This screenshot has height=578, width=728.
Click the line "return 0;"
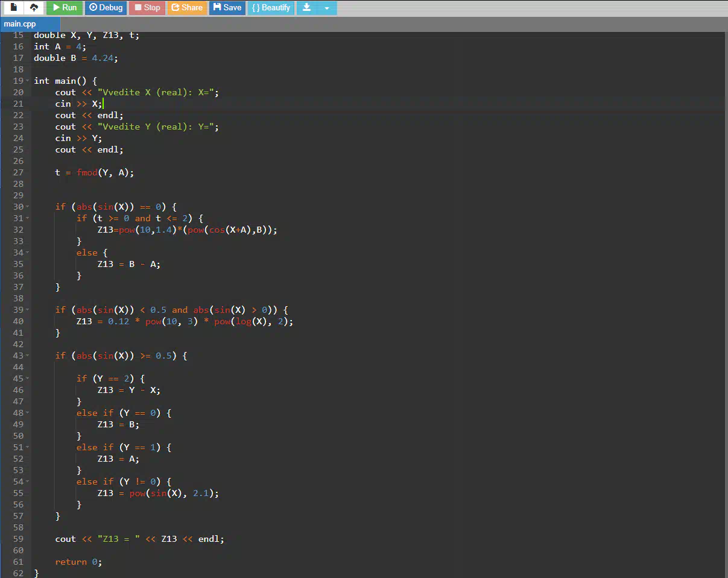79,562
